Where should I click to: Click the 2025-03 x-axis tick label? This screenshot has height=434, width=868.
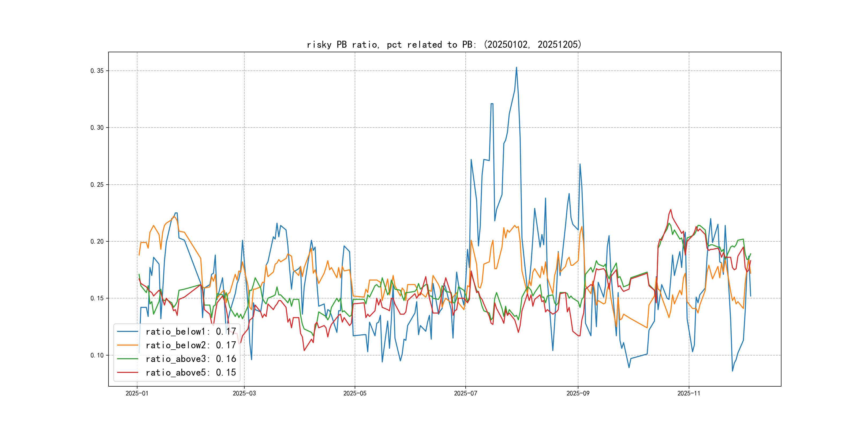[x=244, y=394]
